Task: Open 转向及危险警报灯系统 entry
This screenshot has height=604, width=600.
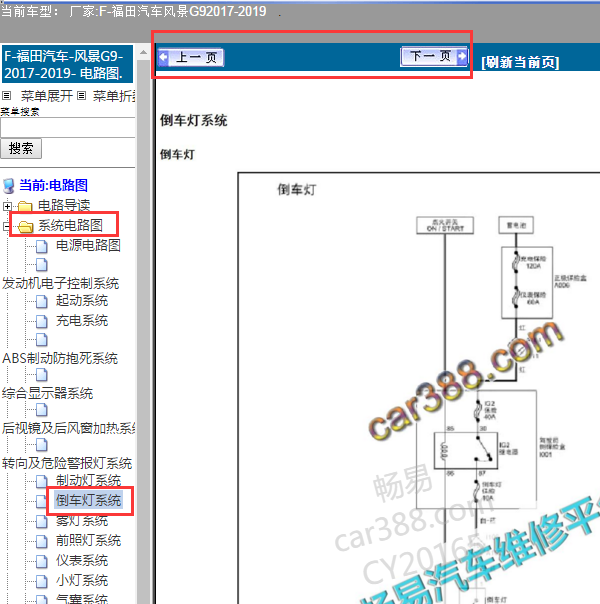Action: 67,463
